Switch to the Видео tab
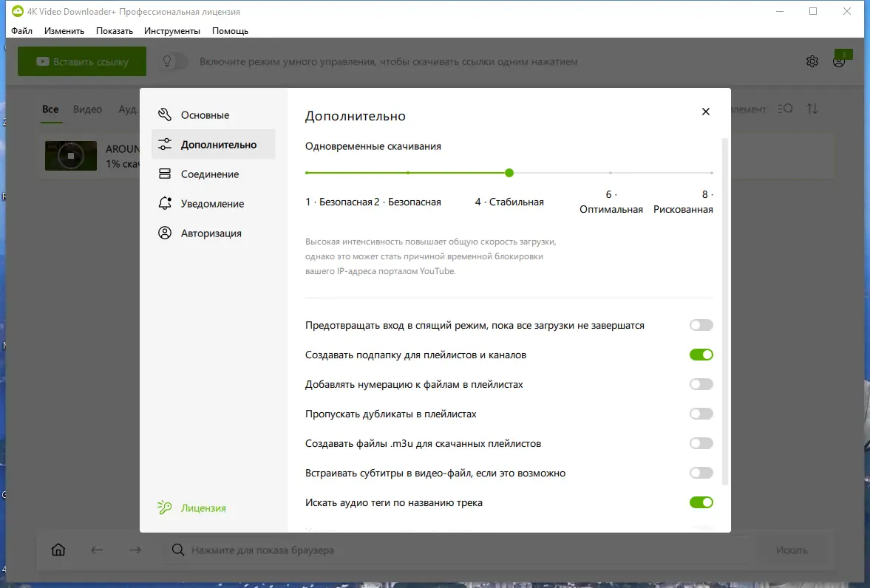 tap(87, 109)
